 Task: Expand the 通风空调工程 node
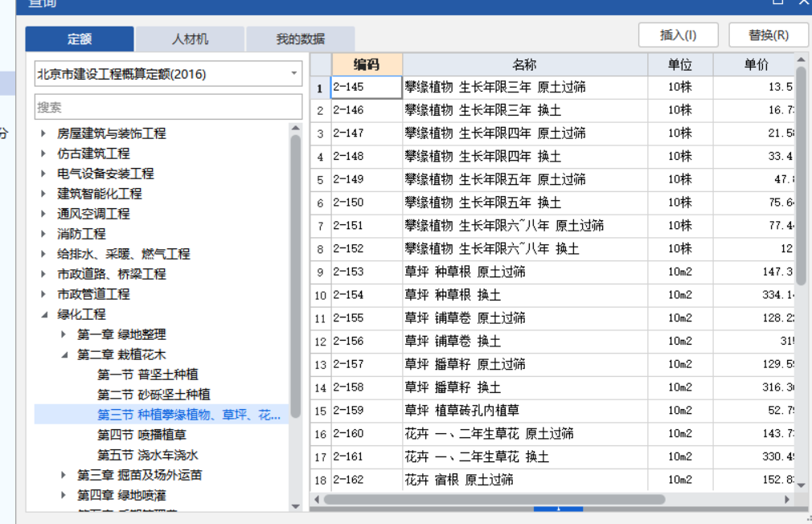tap(43, 214)
